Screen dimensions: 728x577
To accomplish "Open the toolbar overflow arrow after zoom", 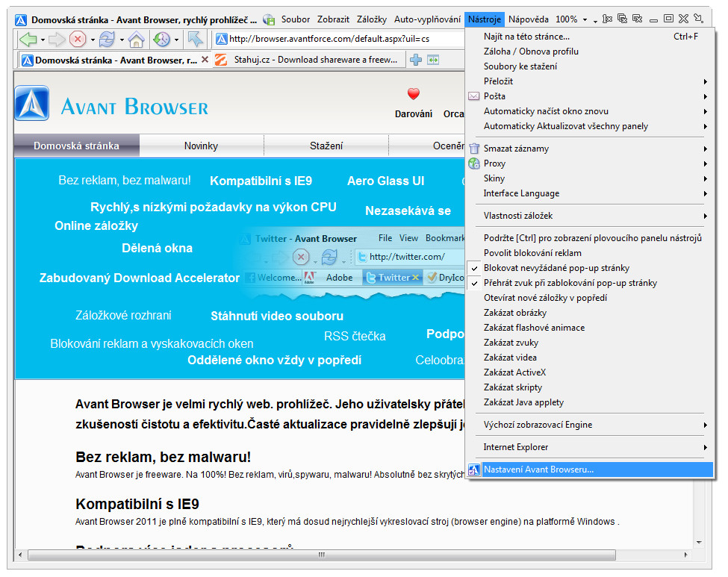I will tap(595, 20).
